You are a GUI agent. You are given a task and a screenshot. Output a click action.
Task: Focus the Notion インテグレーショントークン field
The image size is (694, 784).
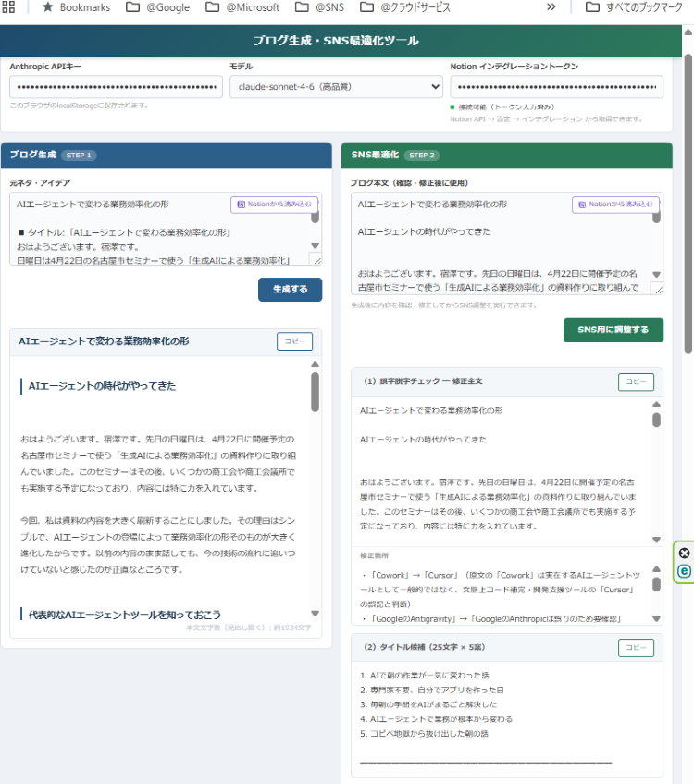click(x=556, y=87)
